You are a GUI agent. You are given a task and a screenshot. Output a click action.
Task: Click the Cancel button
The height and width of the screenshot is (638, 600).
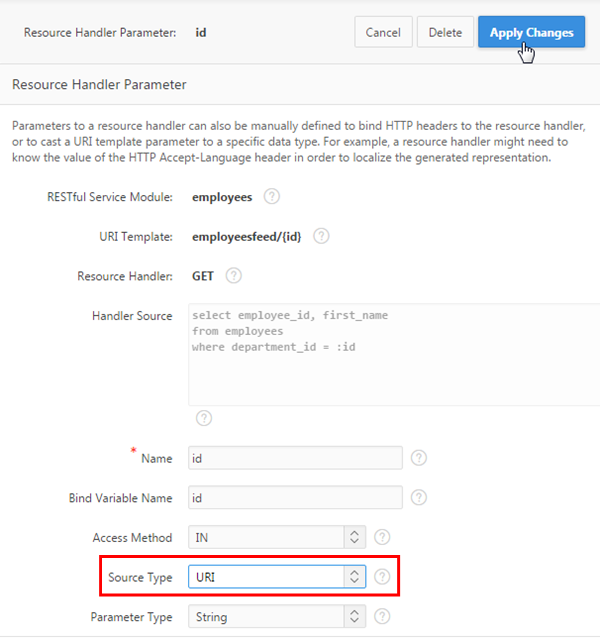[383, 32]
